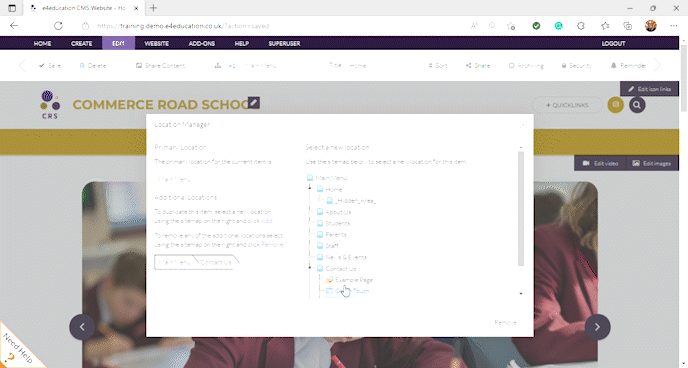Click the sitemap location icon in toolbar
This screenshot has height=368, width=688.
click(x=218, y=65)
